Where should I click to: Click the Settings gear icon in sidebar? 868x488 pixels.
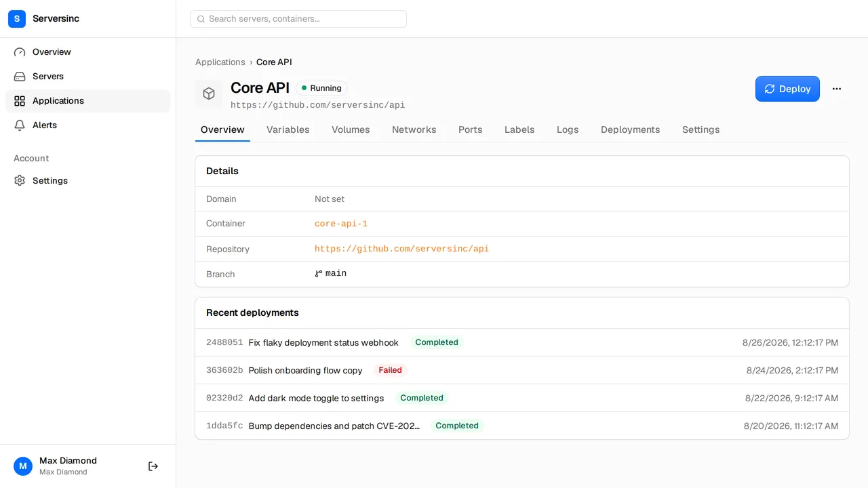pyautogui.click(x=20, y=181)
